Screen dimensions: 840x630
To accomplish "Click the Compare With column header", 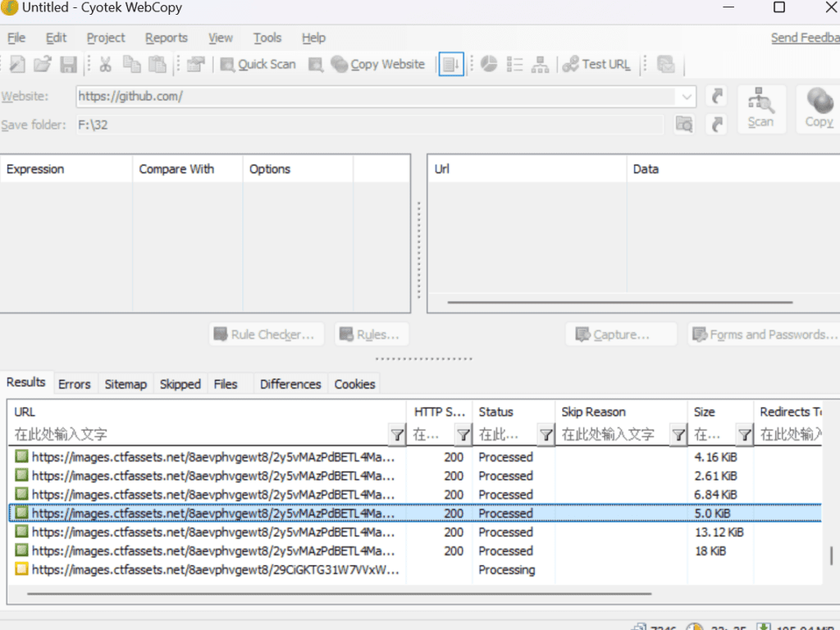I will tap(188, 169).
